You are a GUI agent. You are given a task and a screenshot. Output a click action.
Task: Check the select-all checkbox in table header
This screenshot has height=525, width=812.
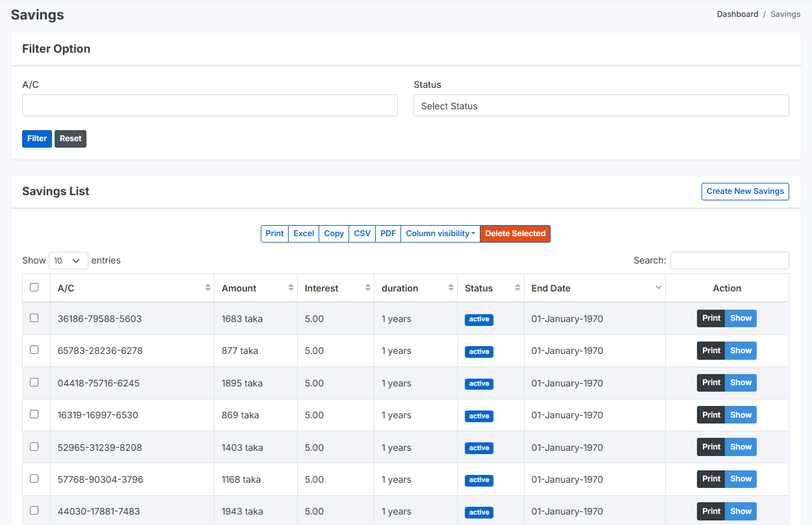[x=34, y=287]
